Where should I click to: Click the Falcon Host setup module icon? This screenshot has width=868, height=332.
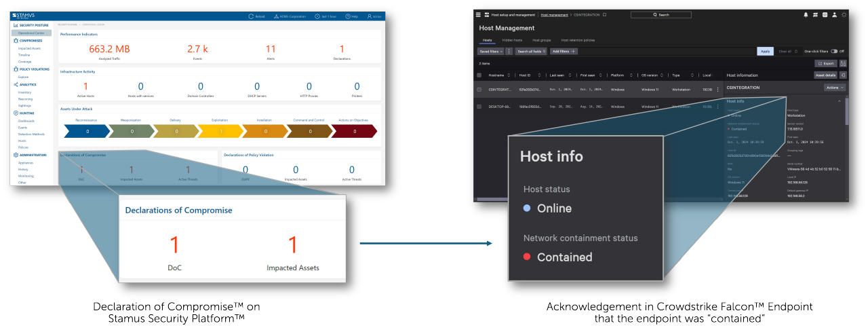point(487,15)
